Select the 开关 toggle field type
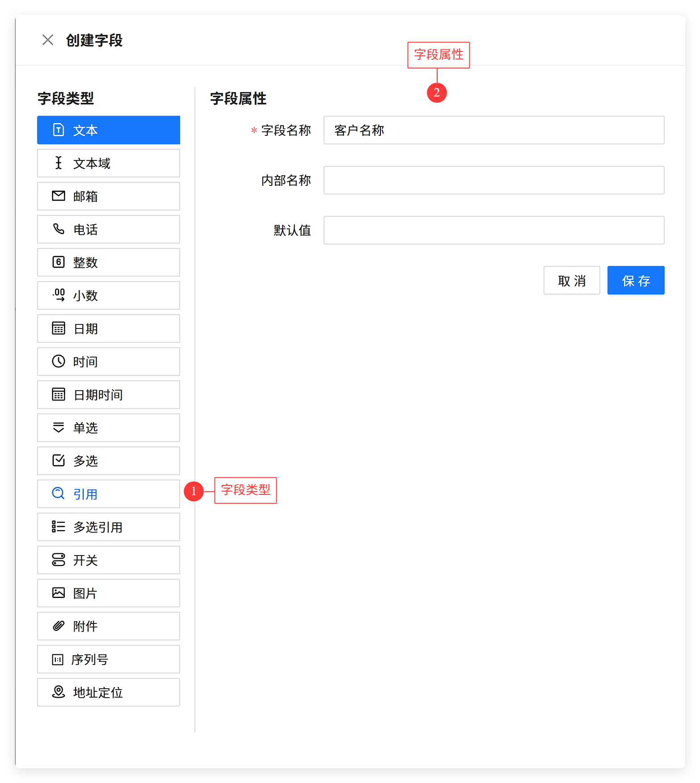700x783 pixels. point(109,560)
